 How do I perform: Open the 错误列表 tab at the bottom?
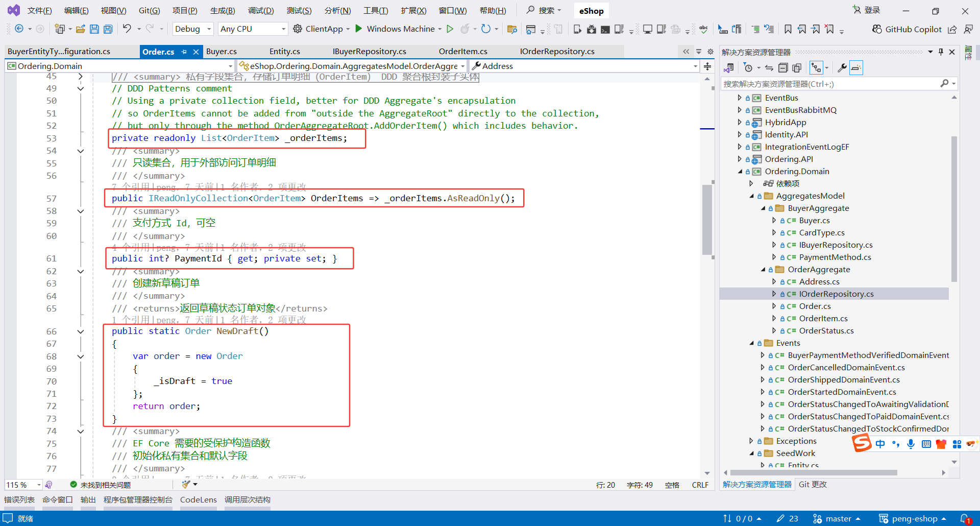(19, 499)
